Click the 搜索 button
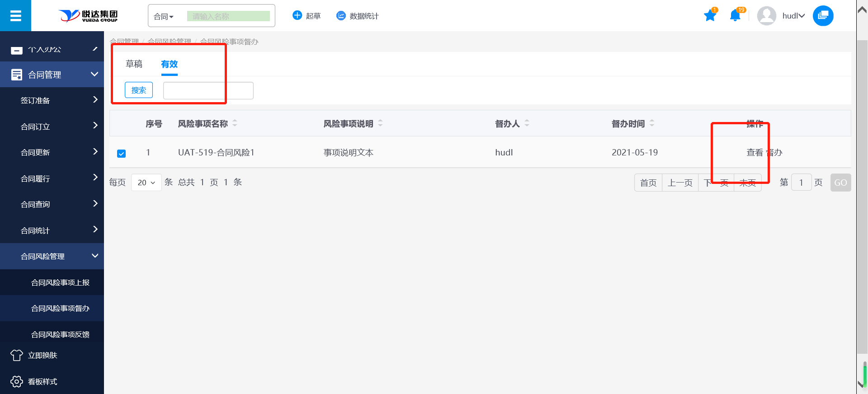 139,90
